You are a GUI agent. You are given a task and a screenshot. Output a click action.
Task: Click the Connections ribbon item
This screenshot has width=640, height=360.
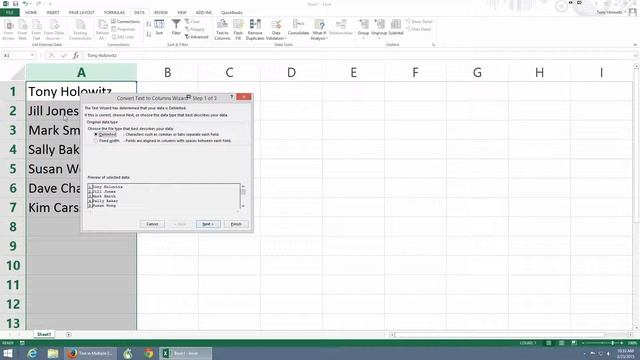coord(125,21)
